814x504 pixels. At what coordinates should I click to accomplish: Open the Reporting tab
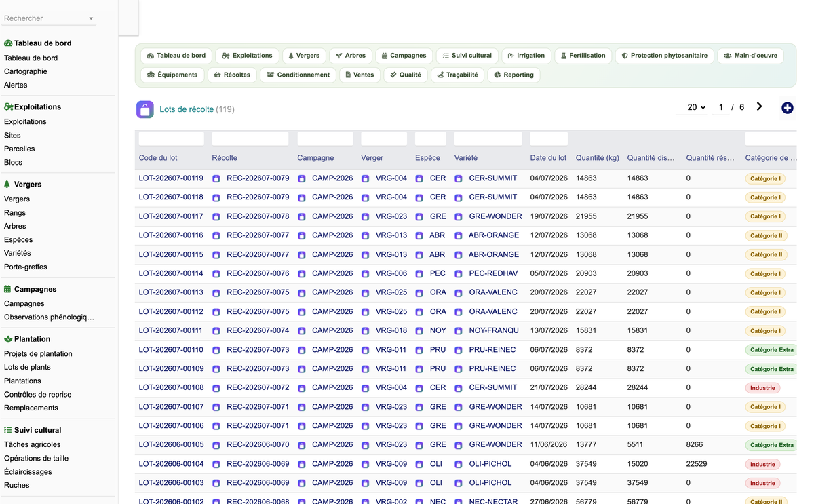pos(513,75)
